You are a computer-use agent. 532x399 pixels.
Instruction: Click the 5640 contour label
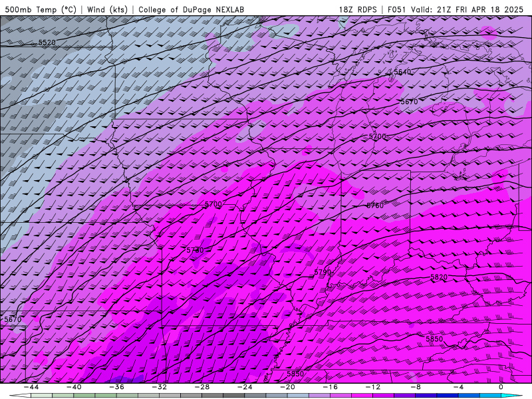[402, 72]
